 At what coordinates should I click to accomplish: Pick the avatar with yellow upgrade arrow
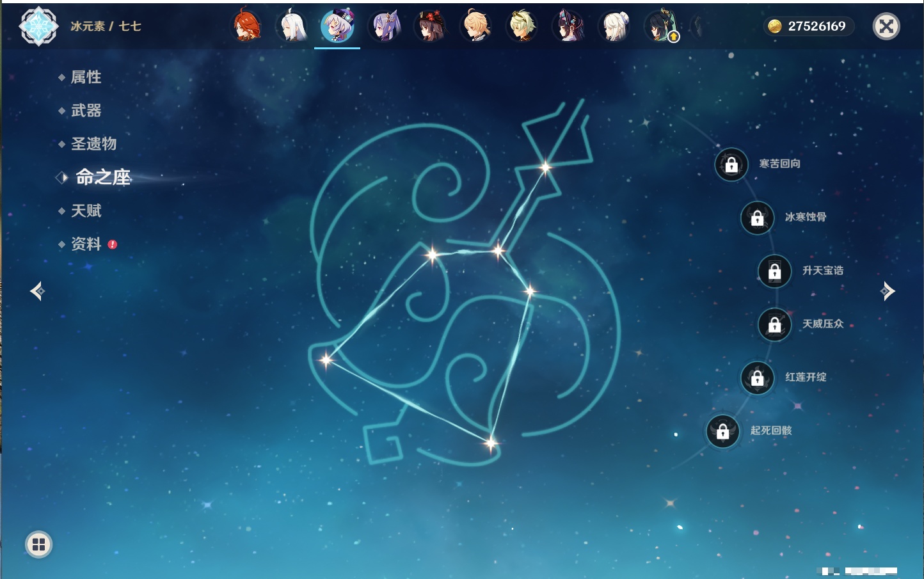click(660, 26)
